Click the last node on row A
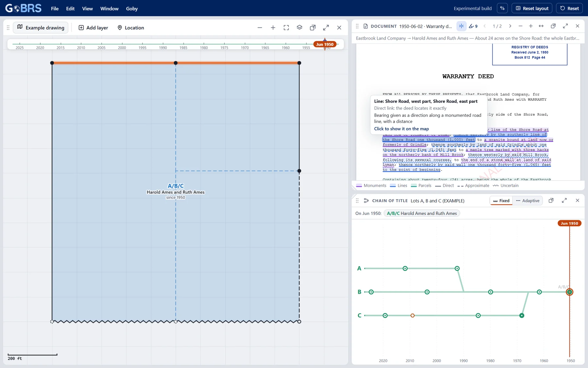This screenshot has height=368, width=588. [x=457, y=268]
